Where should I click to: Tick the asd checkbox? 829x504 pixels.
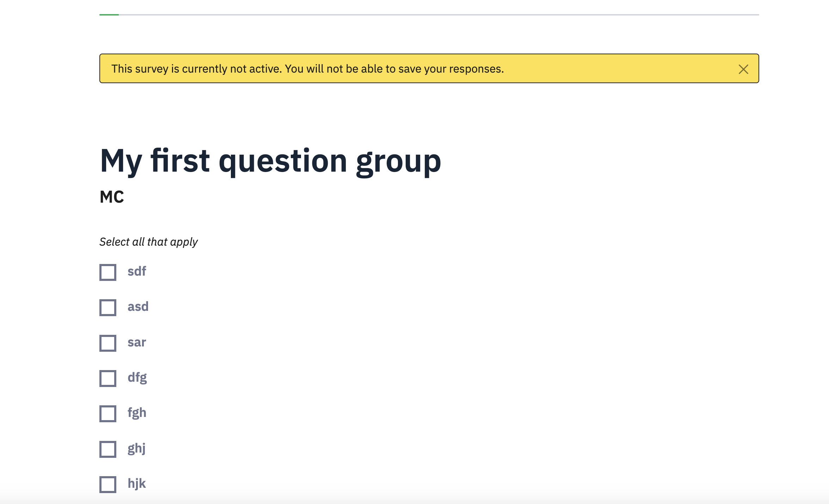(108, 308)
